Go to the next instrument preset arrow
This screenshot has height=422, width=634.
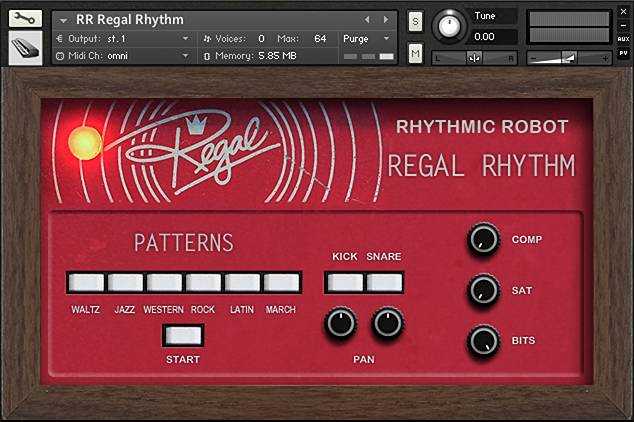(386, 19)
